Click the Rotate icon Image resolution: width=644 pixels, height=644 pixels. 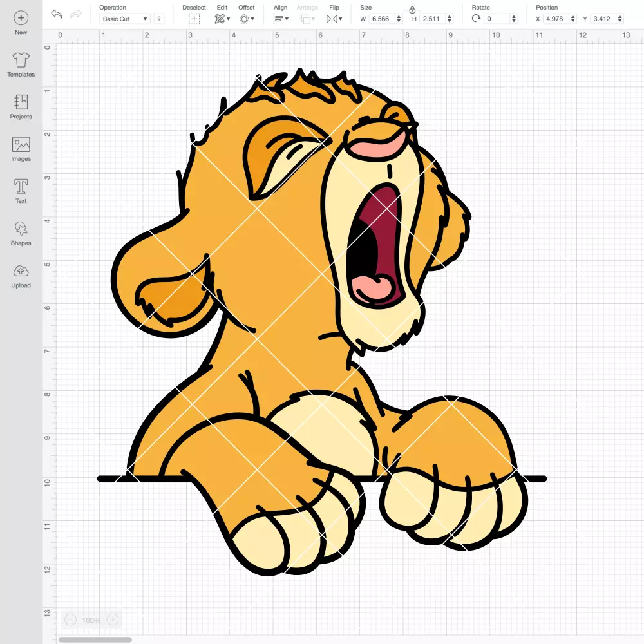476,19
